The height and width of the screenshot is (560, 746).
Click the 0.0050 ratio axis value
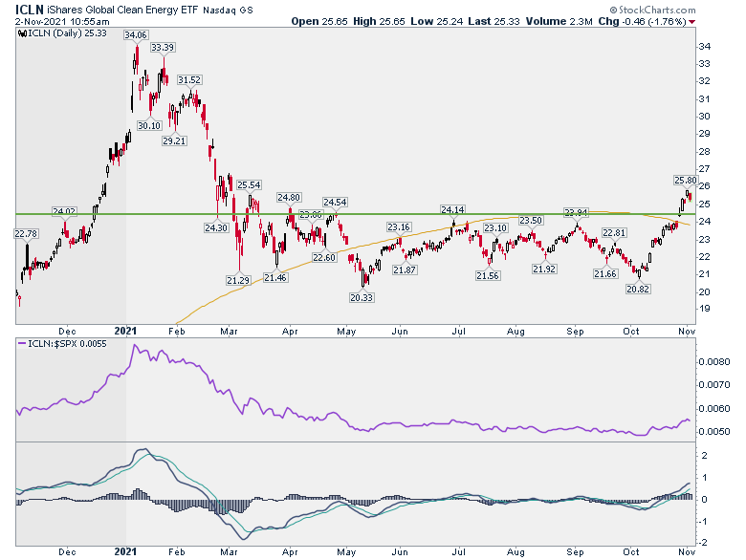714,432
